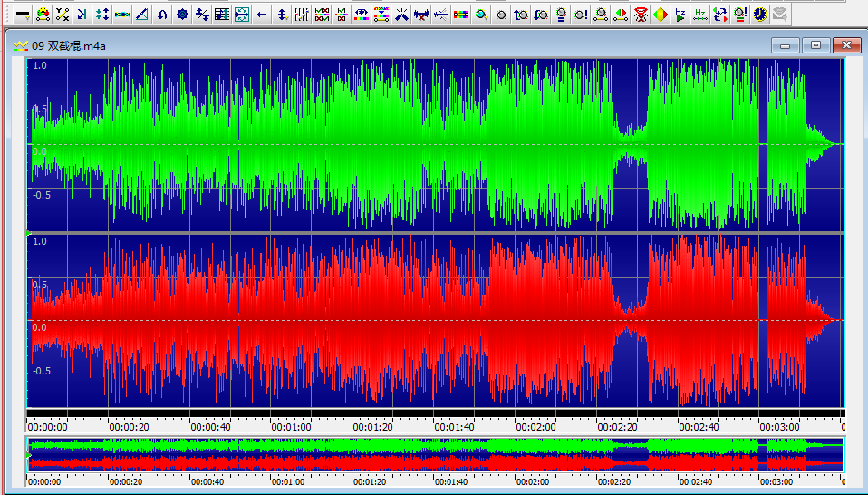The image size is (868, 495).
Task: Open the vertical sliders equalizer icon
Action: [302, 15]
